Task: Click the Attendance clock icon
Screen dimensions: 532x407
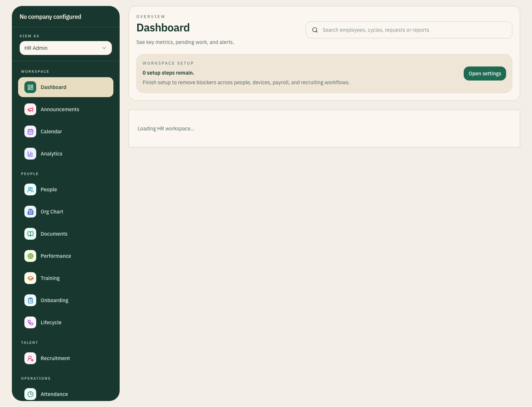Action: 30,394
